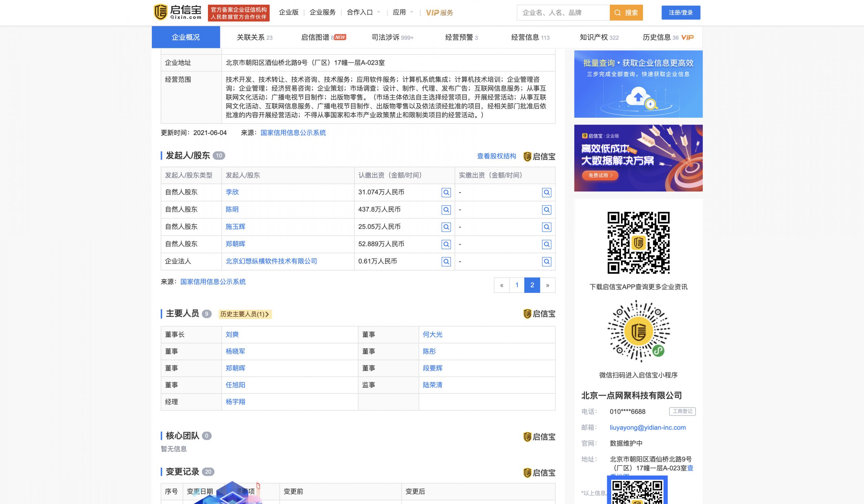
Task: Click magnifier icon for 施玉辉's subscribed capital
Action: click(x=446, y=227)
